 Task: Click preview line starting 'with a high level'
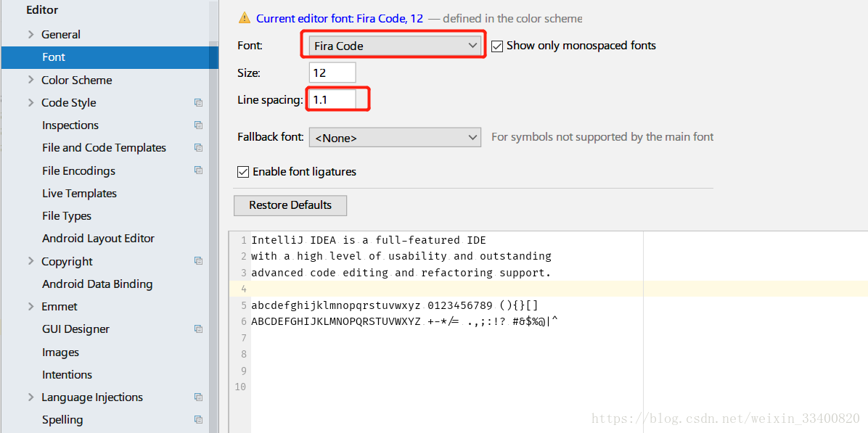(401, 256)
